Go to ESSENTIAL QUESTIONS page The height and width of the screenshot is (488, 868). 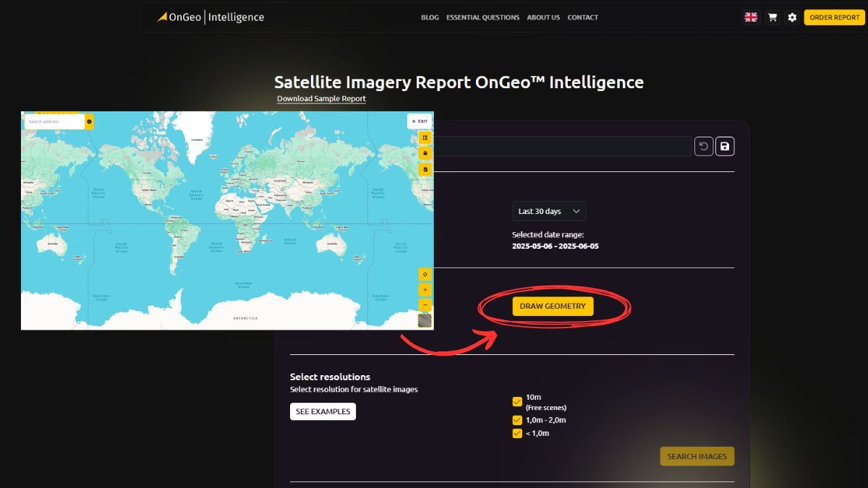point(482,17)
